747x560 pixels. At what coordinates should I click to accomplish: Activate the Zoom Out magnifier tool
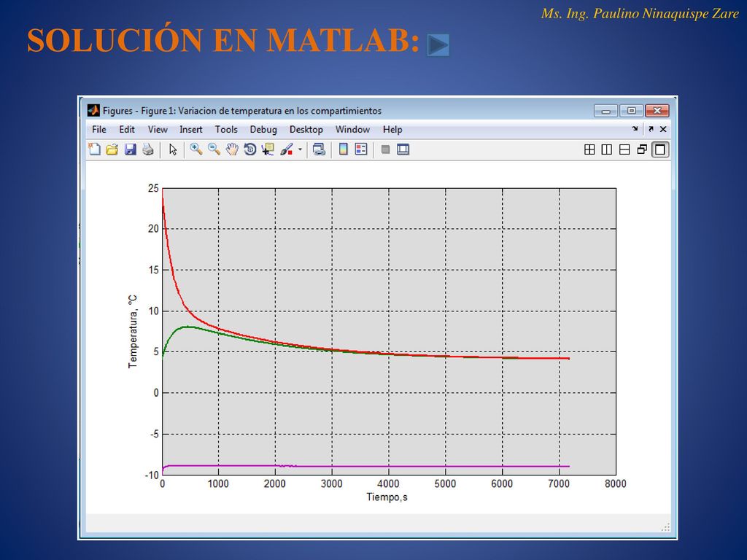[214, 149]
